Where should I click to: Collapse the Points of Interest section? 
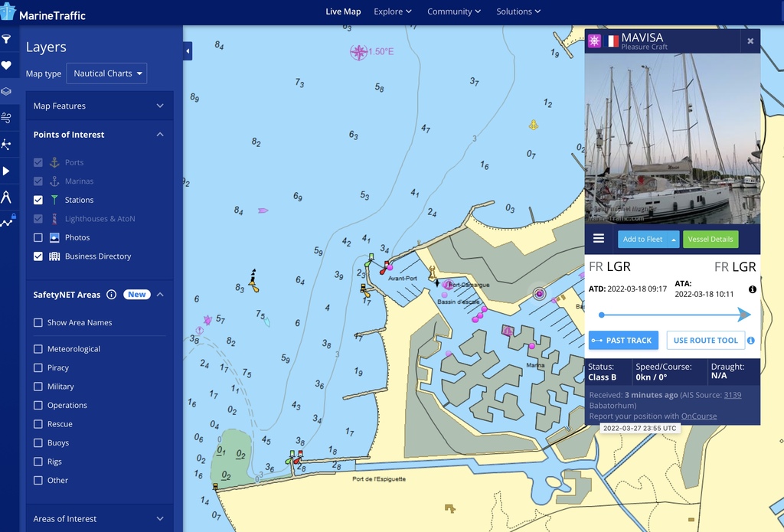pyautogui.click(x=100, y=135)
